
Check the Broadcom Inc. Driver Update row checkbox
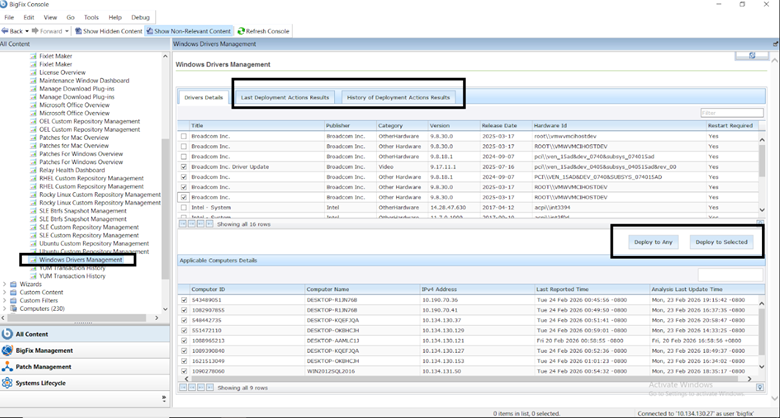point(183,167)
